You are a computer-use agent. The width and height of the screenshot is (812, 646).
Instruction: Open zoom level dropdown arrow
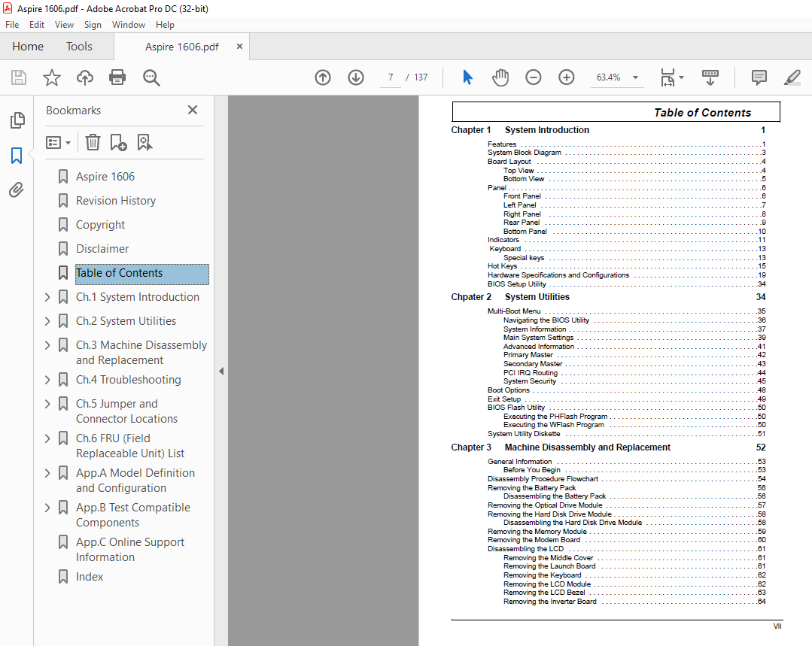[635, 77]
